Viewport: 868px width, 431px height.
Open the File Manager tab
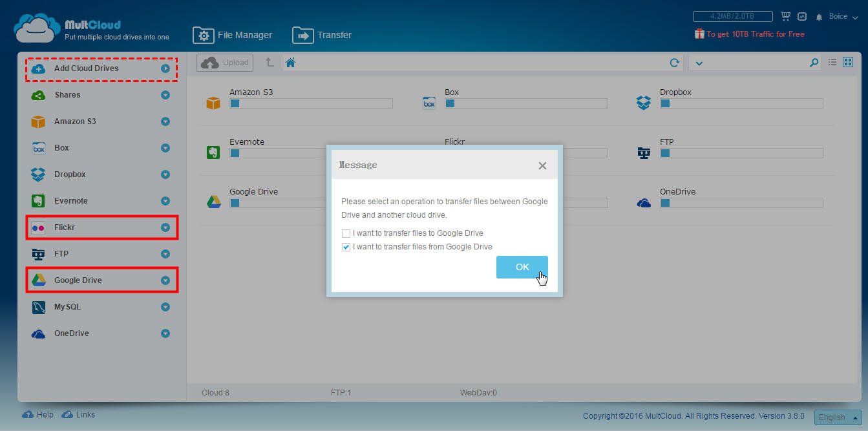233,35
